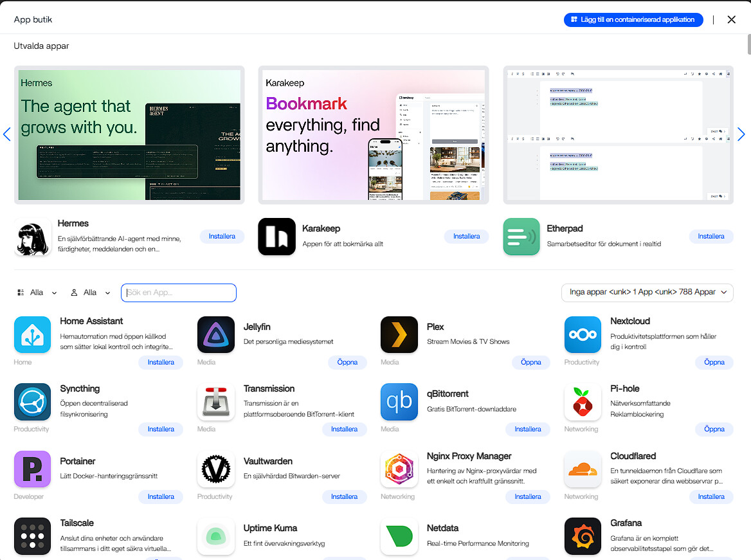751x560 pixels.
Task: Click the Karakeep bookmark icon
Action: [x=277, y=237]
